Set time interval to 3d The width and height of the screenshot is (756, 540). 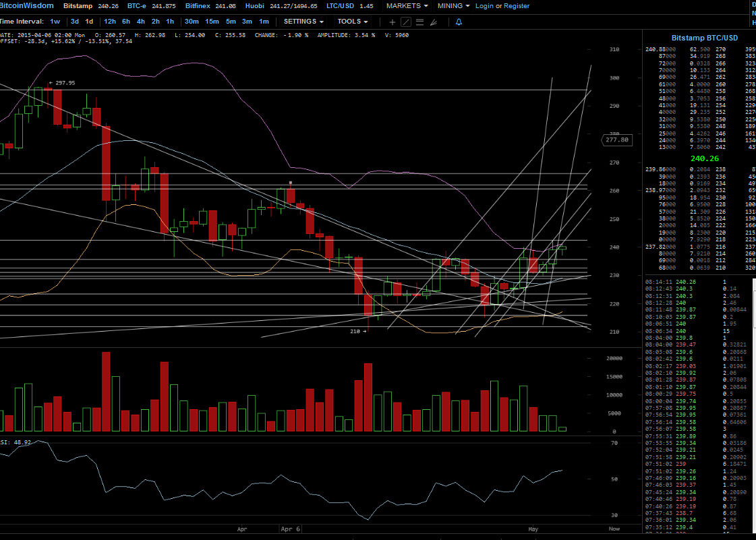[x=75, y=21]
